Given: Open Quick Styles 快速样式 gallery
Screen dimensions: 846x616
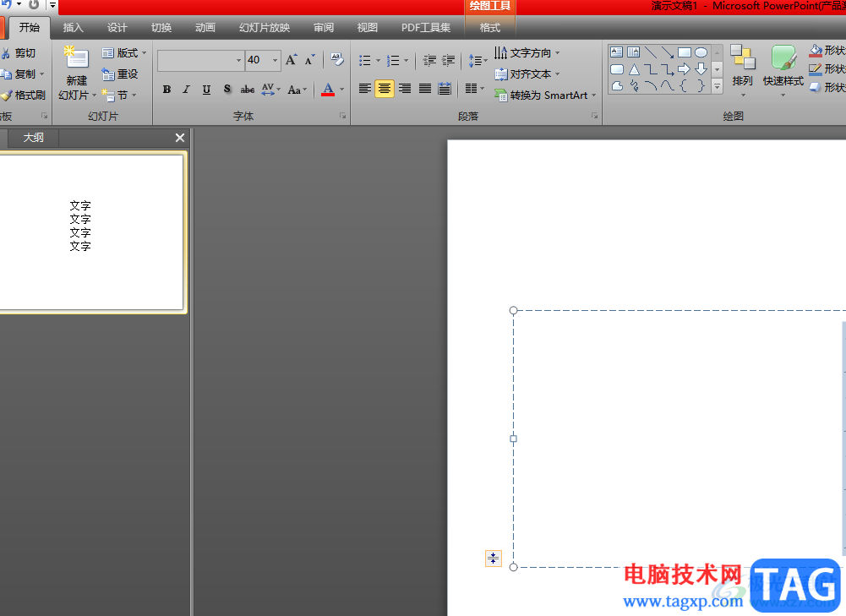Looking at the screenshot, I should click(x=783, y=71).
